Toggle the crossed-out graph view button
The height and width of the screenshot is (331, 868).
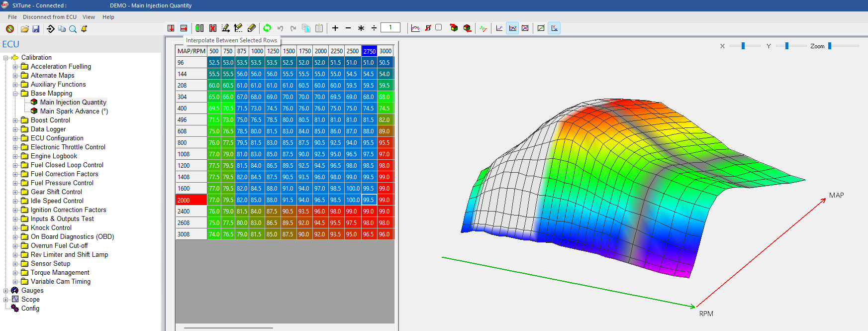point(525,28)
